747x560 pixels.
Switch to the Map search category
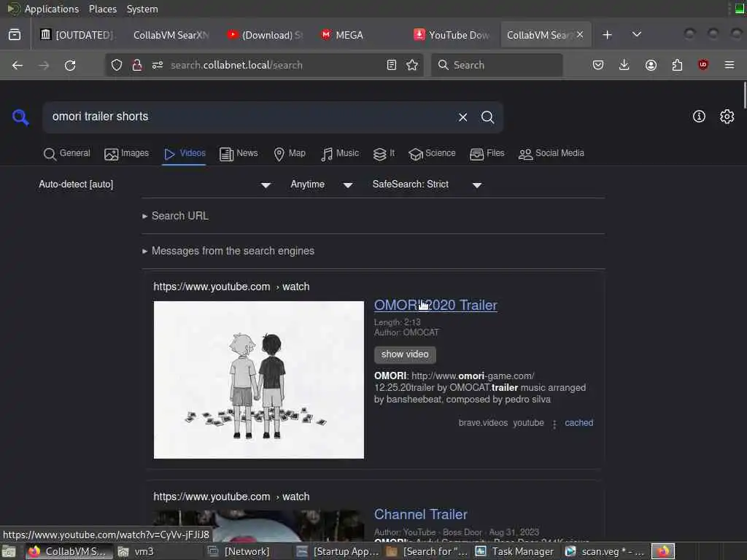pos(290,153)
